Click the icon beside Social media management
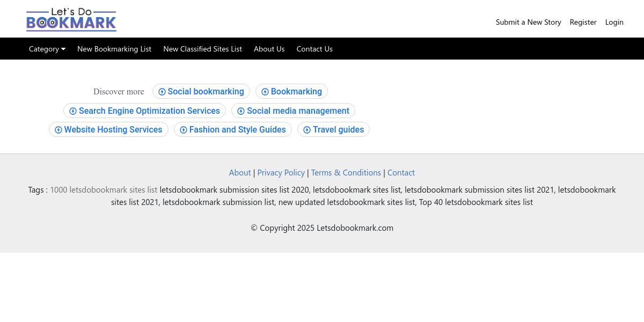 click(x=241, y=111)
